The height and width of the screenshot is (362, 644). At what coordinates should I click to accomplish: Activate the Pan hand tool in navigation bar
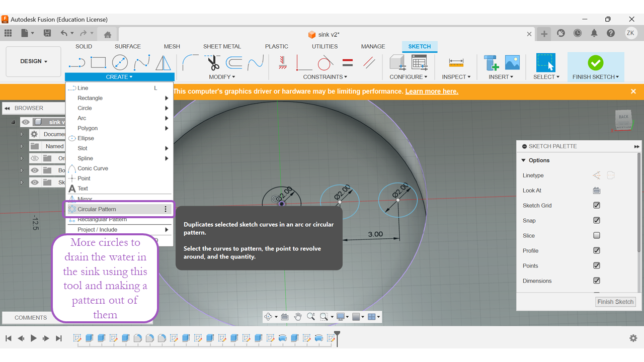click(298, 317)
